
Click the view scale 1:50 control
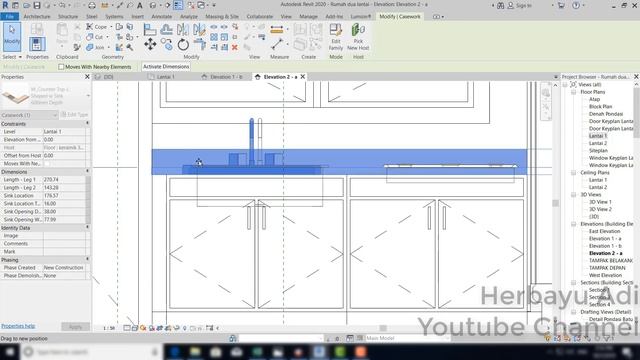pos(109,328)
